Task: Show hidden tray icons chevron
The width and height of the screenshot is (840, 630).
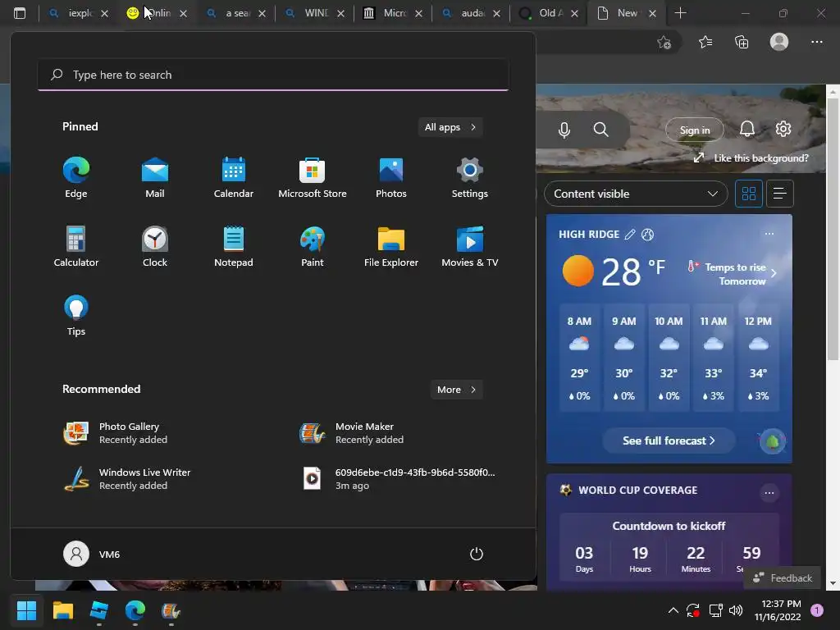Action: pos(673,610)
